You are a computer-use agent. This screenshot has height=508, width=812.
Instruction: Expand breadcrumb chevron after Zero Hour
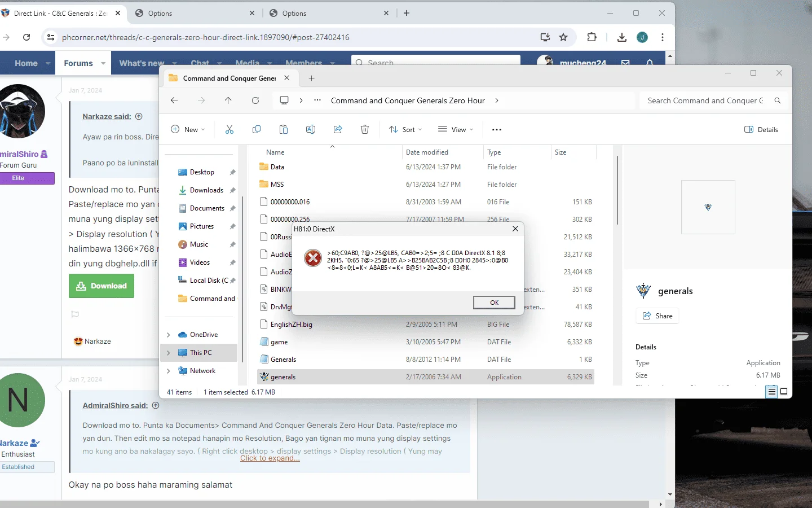(x=497, y=100)
